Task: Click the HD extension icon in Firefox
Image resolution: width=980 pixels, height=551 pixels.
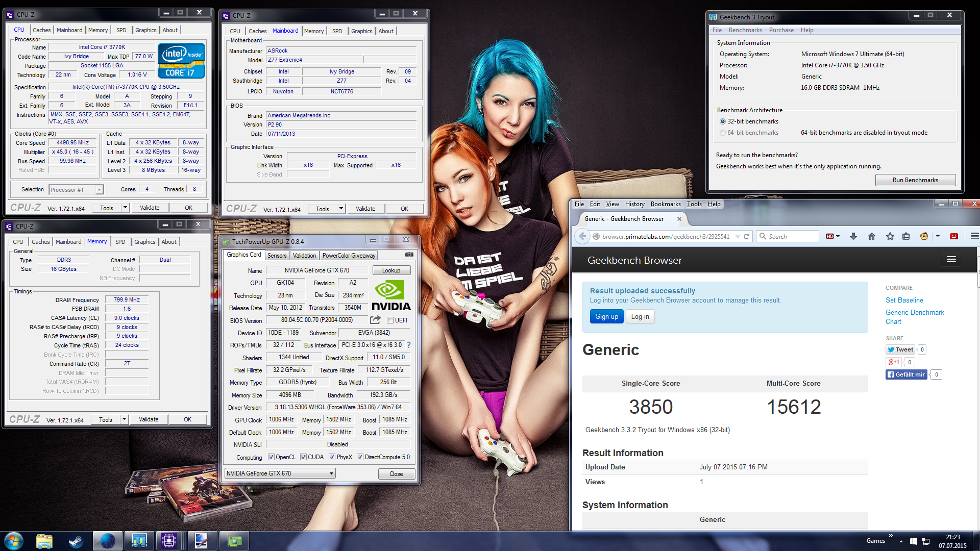Action: click(830, 236)
